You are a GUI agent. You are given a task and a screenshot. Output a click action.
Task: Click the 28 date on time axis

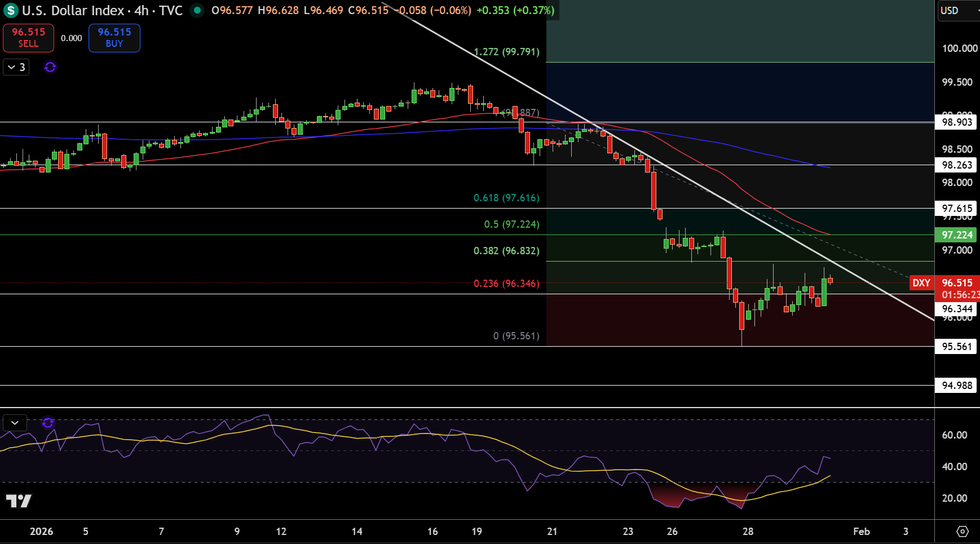(748, 532)
